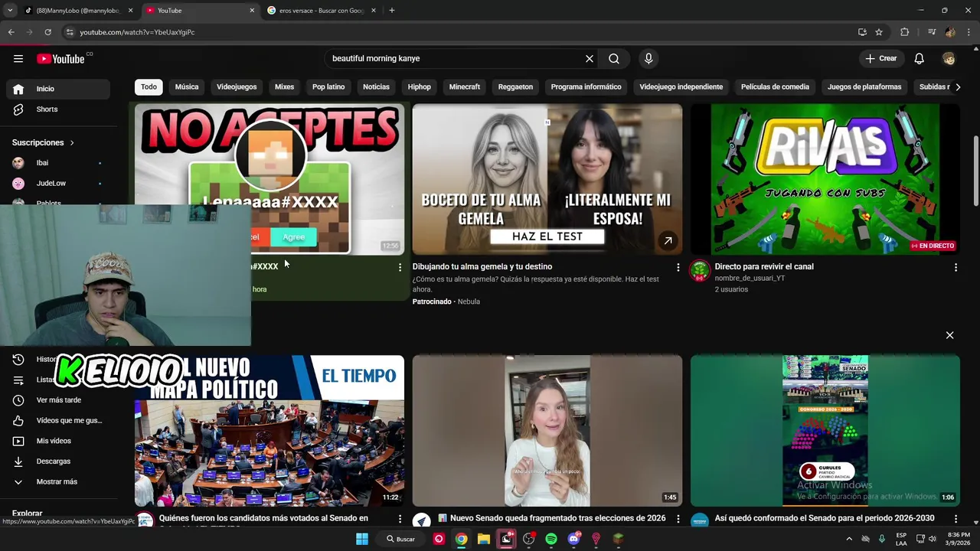Select the Hiphop filter chip
The image size is (980, 551).
[420, 86]
